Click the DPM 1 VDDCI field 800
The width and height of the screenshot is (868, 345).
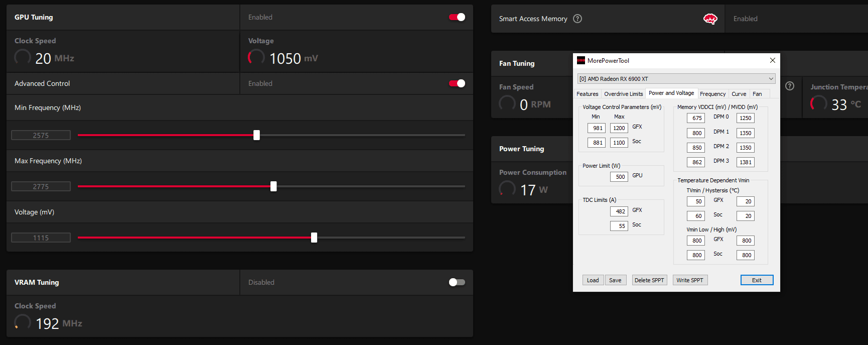coord(696,133)
